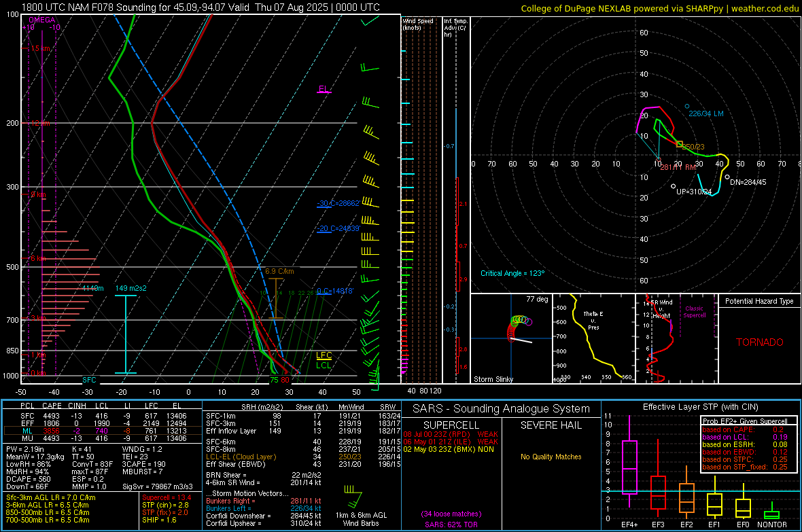Click the 'Sfc-3km AGL LR = 7.0 C/km' line

pos(51,497)
